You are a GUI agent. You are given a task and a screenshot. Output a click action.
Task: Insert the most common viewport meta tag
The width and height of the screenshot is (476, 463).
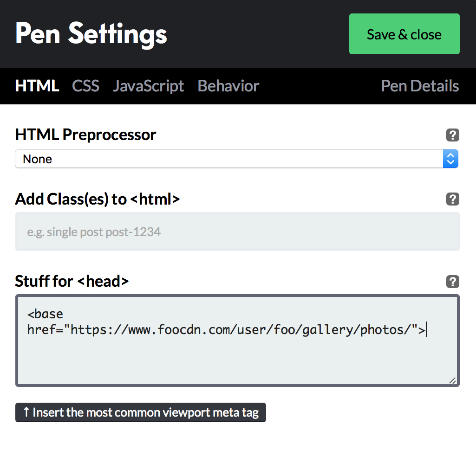coord(141,412)
